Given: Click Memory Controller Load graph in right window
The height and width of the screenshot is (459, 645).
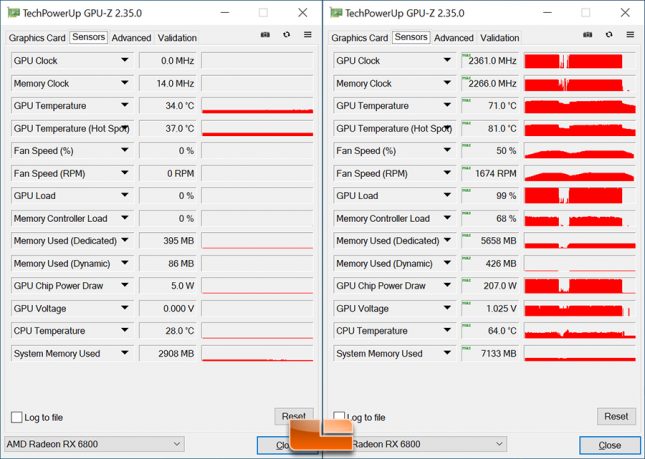Looking at the screenshot, I should click(x=580, y=218).
